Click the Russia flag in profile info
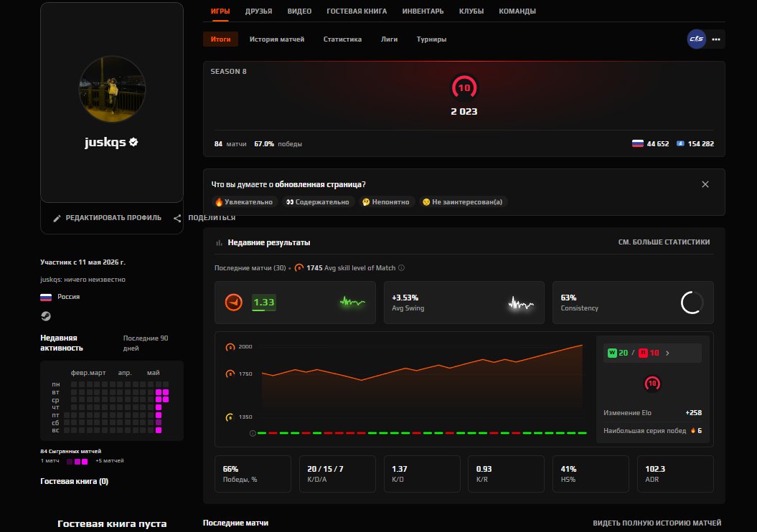Viewport: 757px width, 532px height. [x=46, y=297]
